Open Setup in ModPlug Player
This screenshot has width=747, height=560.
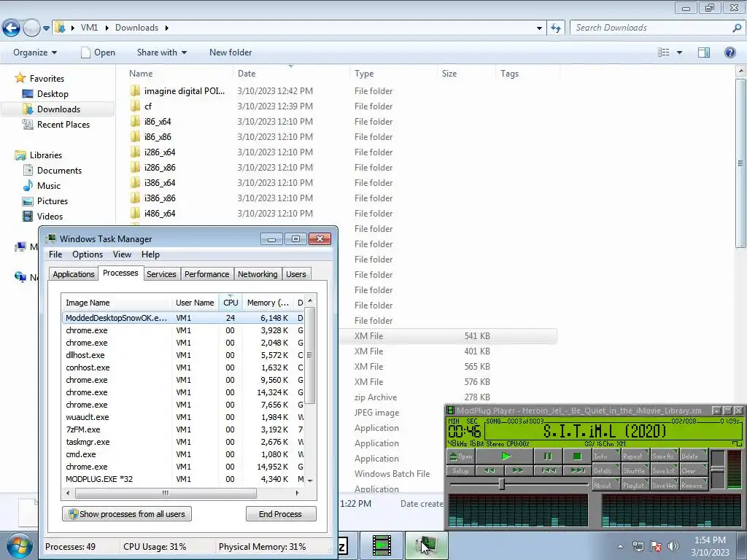(461, 470)
